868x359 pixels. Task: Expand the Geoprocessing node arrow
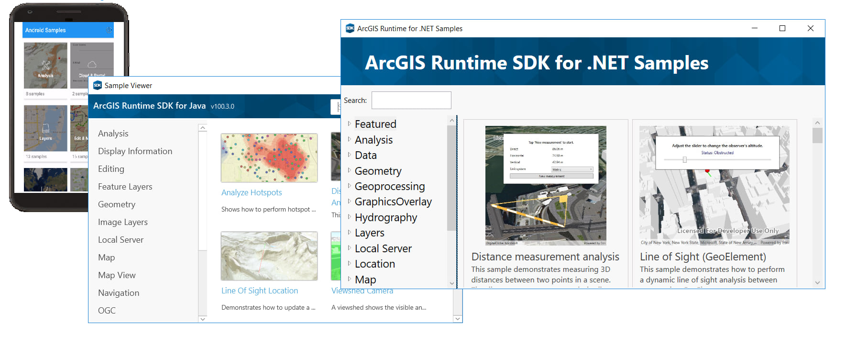(x=349, y=186)
